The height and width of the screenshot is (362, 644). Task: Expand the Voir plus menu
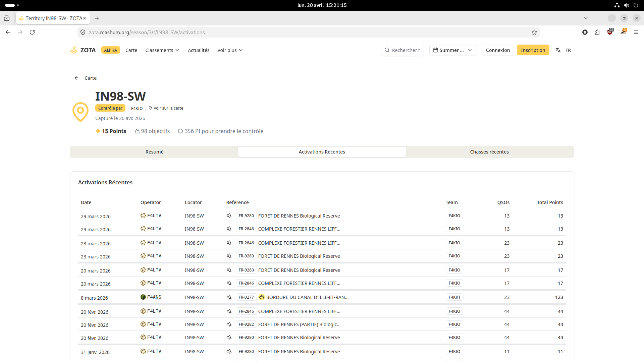(x=230, y=50)
